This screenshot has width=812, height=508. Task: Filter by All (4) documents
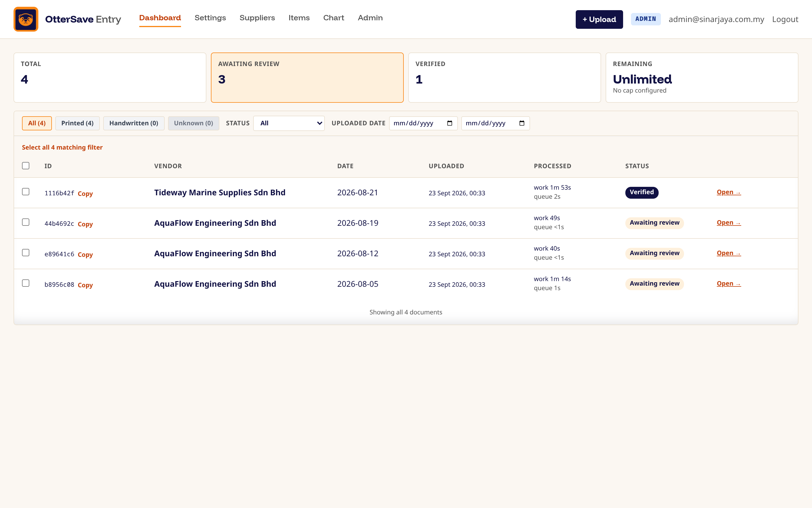click(37, 123)
